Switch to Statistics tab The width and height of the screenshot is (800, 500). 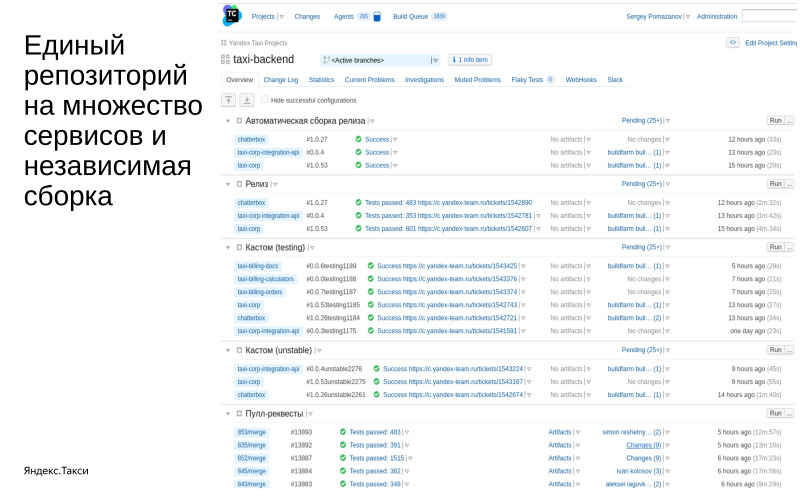click(x=321, y=80)
